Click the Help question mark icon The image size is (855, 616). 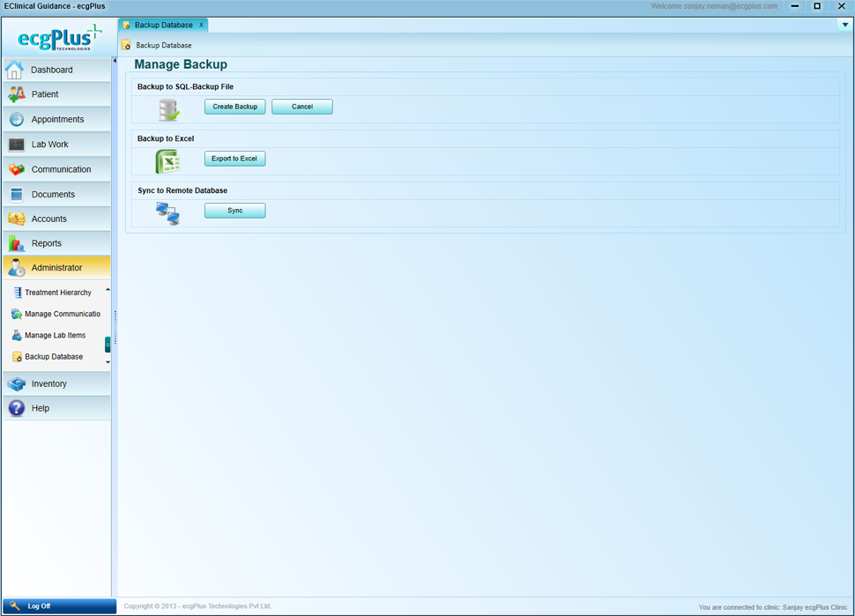tap(16, 408)
